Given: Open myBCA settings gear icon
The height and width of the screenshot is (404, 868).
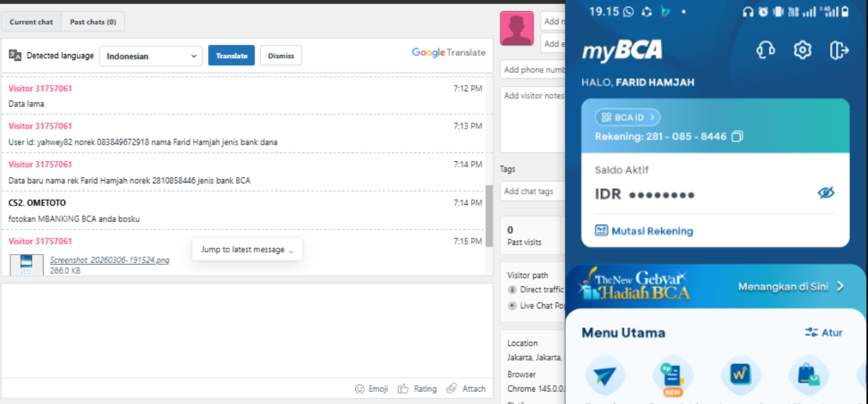Looking at the screenshot, I should [802, 50].
